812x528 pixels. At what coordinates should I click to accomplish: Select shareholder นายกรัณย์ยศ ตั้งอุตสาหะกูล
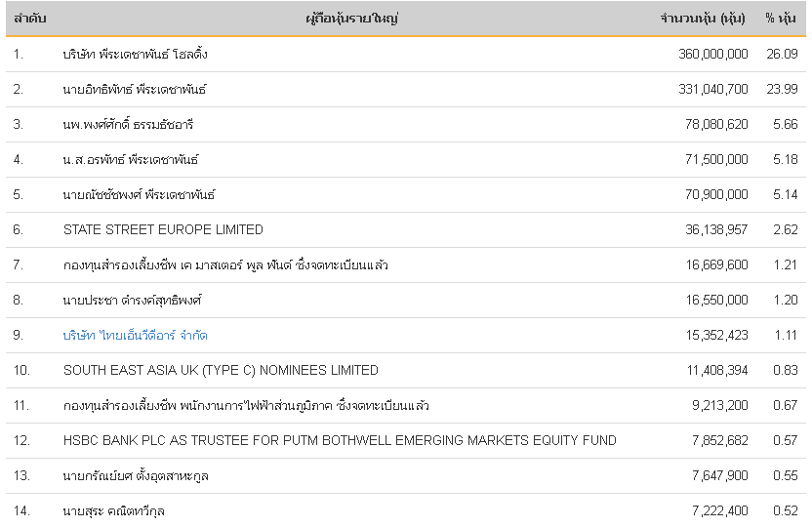pyautogui.click(x=136, y=475)
